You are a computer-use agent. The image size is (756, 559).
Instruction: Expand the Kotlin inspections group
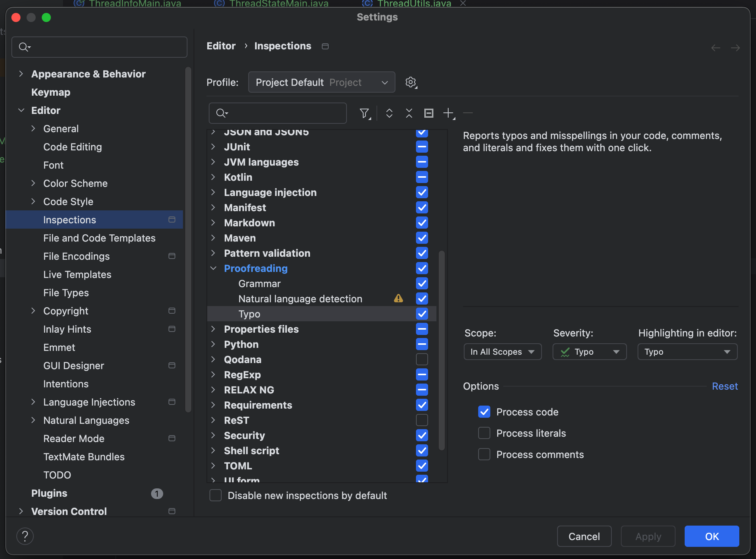pos(213,177)
